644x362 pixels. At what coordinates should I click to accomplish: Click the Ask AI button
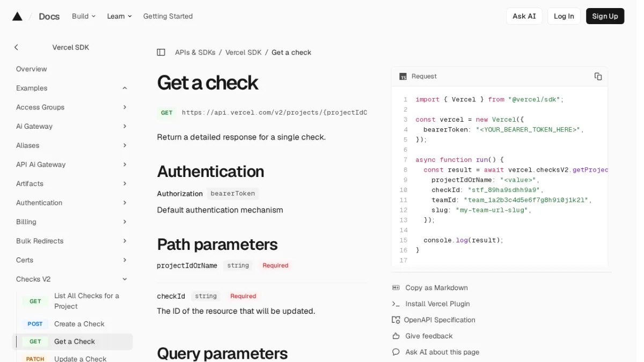(524, 16)
